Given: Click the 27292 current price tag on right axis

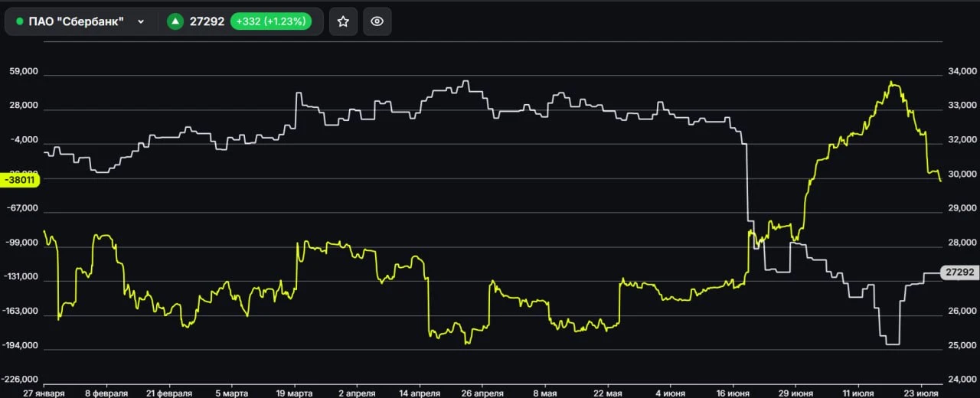Looking at the screenshot, I should 960,272.
